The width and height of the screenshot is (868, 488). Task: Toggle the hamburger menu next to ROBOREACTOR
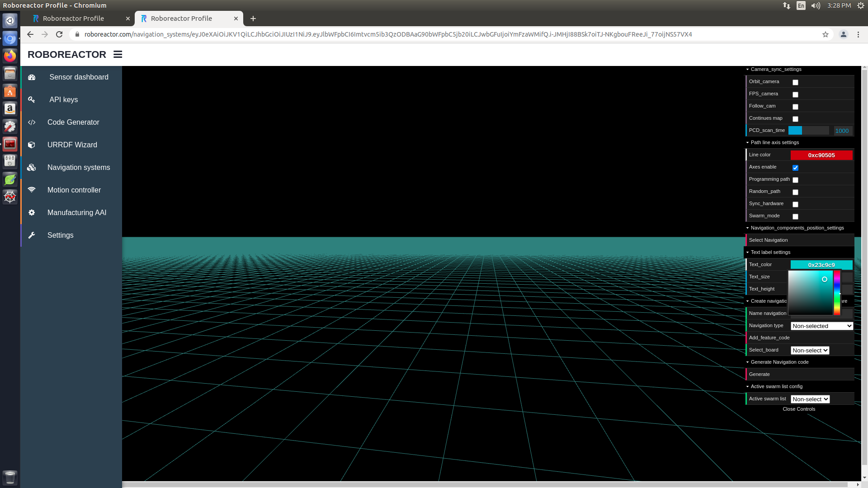[118, 54]
